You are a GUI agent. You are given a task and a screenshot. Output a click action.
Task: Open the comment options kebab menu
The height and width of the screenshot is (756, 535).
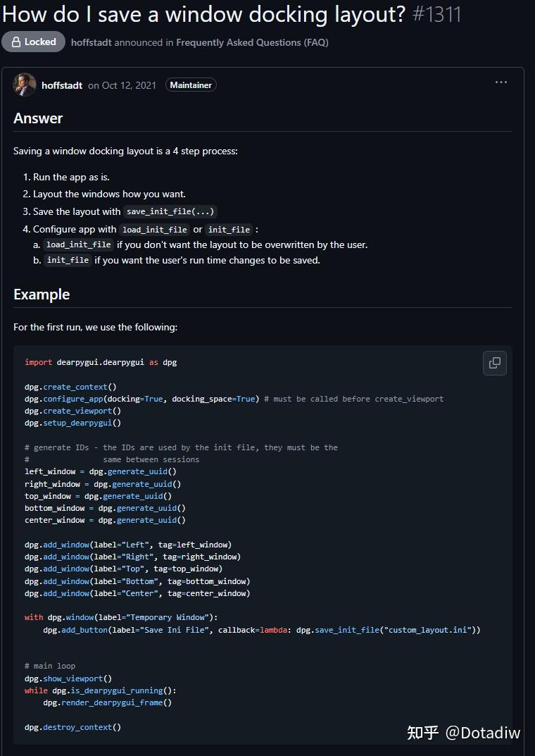pos(501,82)
